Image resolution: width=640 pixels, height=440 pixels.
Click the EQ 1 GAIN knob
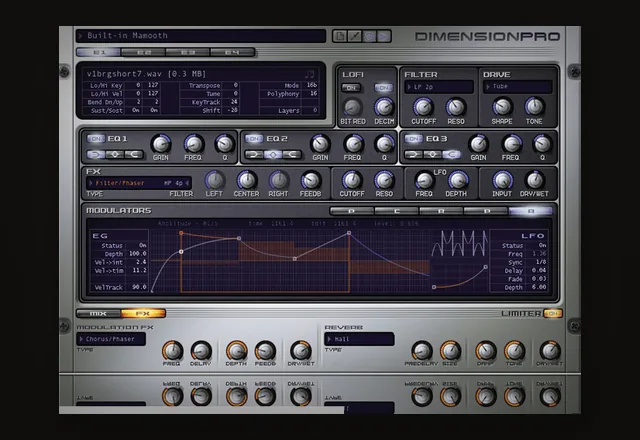(x=160, y=144)
